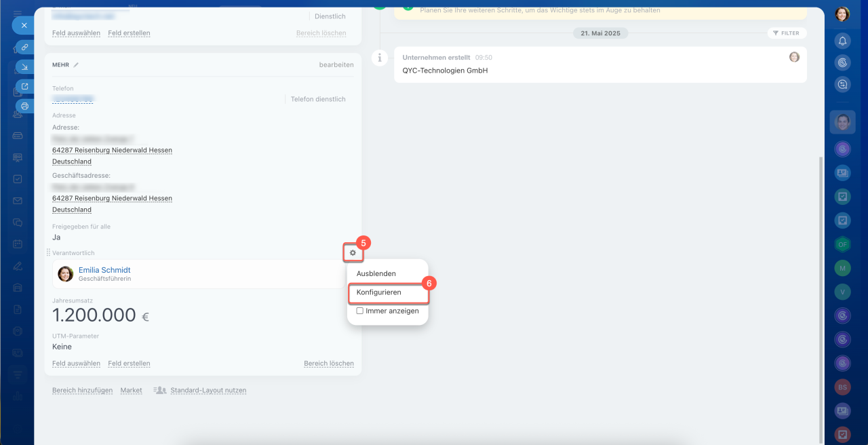Open the OF chat avatar in sidebar
Viewport: 868px width, 445px height.
click(842, 244)
